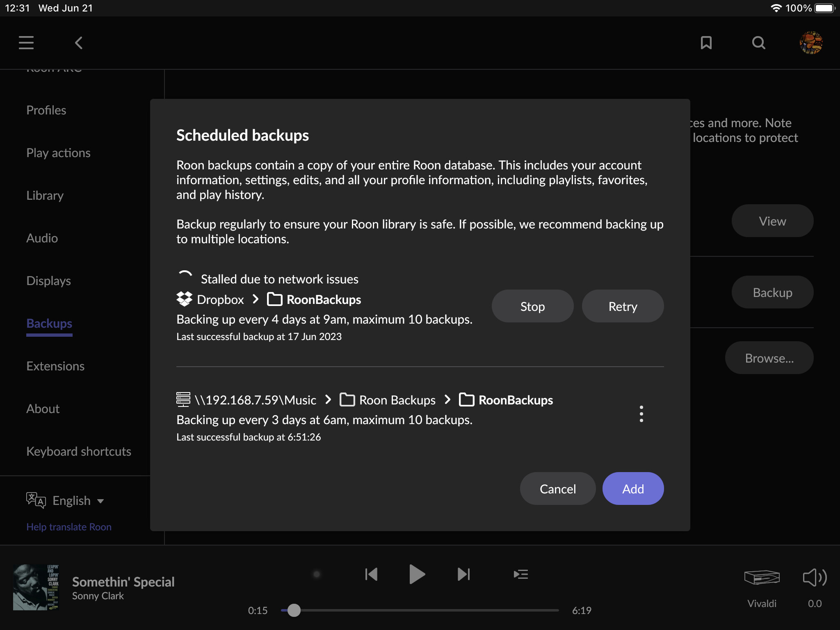
Task: Click the volume speaker icon
Action: 814,577
